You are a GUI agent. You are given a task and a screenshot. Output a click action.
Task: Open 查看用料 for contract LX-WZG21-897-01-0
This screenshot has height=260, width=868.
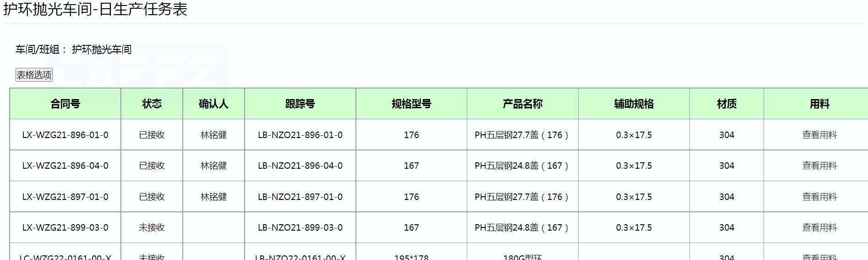pos(819,197)
